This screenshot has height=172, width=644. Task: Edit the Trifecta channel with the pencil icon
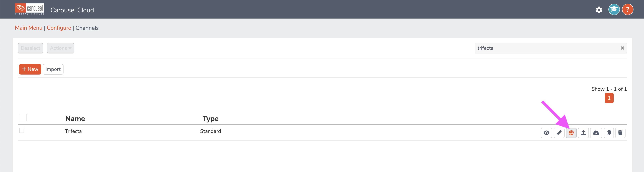pos(559,133)
